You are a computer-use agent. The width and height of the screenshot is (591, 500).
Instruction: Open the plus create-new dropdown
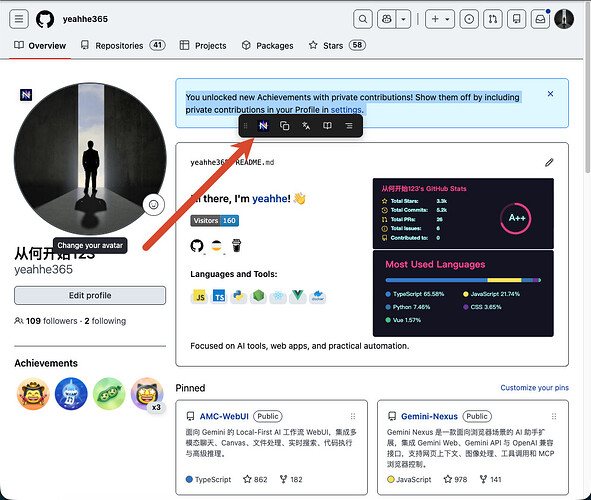440,19
